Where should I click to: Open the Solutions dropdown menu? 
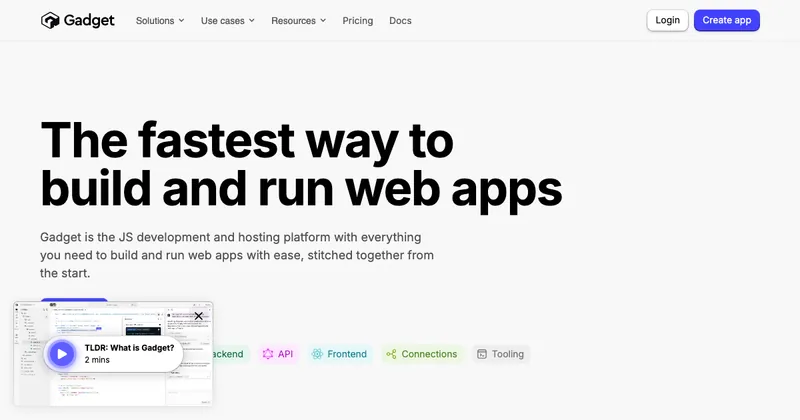[x=160, y=21]
